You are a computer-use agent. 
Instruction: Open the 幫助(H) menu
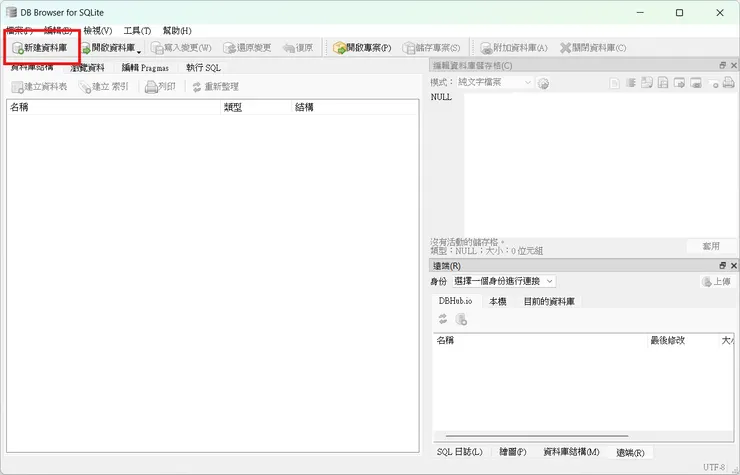tap(177, 31)
